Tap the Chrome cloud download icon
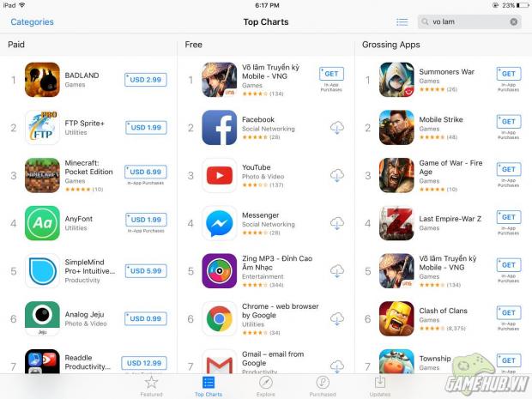532x399 pixels. click(337, 318)
